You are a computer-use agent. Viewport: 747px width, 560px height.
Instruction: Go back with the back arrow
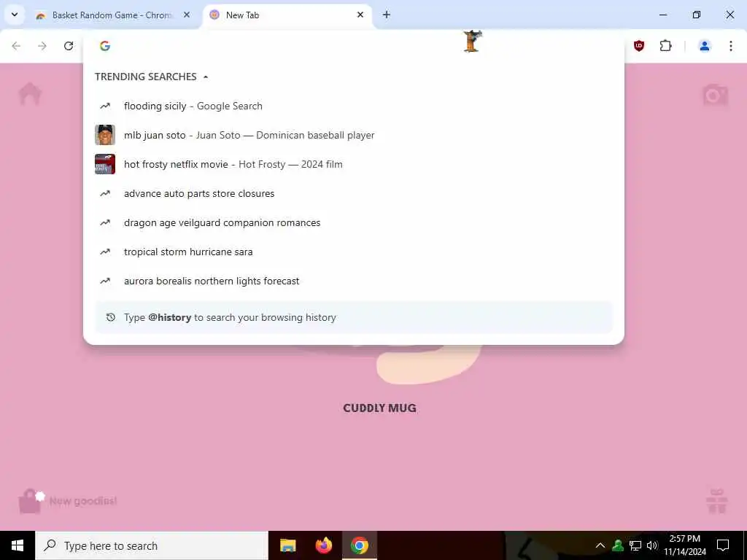16,46
